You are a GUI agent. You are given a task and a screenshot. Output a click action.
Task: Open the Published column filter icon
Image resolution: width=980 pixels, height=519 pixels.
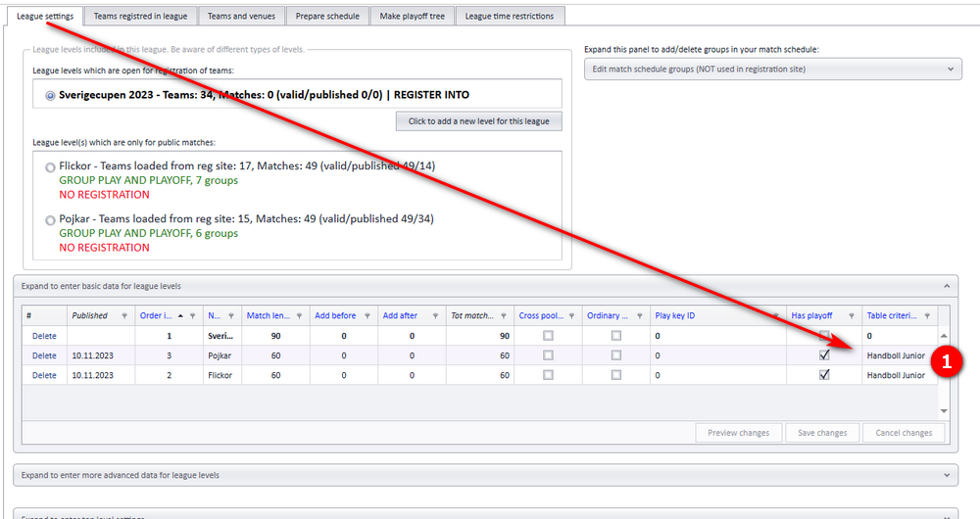(124, 316)
